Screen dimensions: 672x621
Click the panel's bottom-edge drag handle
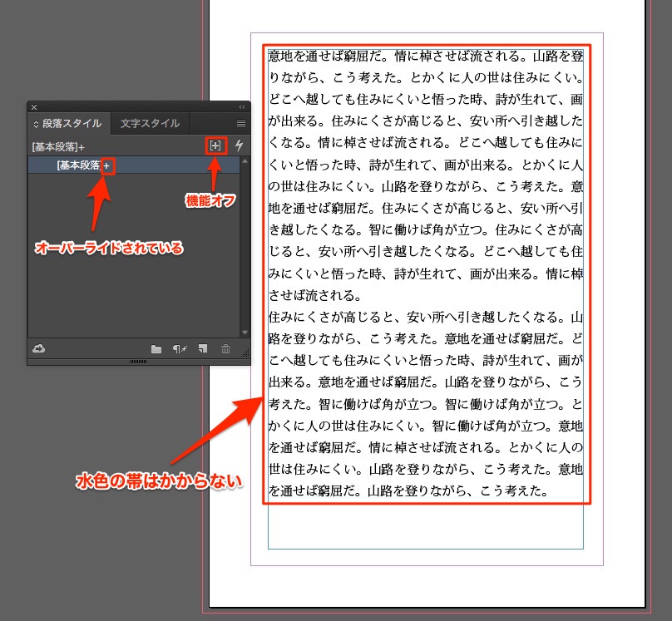pos(139,362)
